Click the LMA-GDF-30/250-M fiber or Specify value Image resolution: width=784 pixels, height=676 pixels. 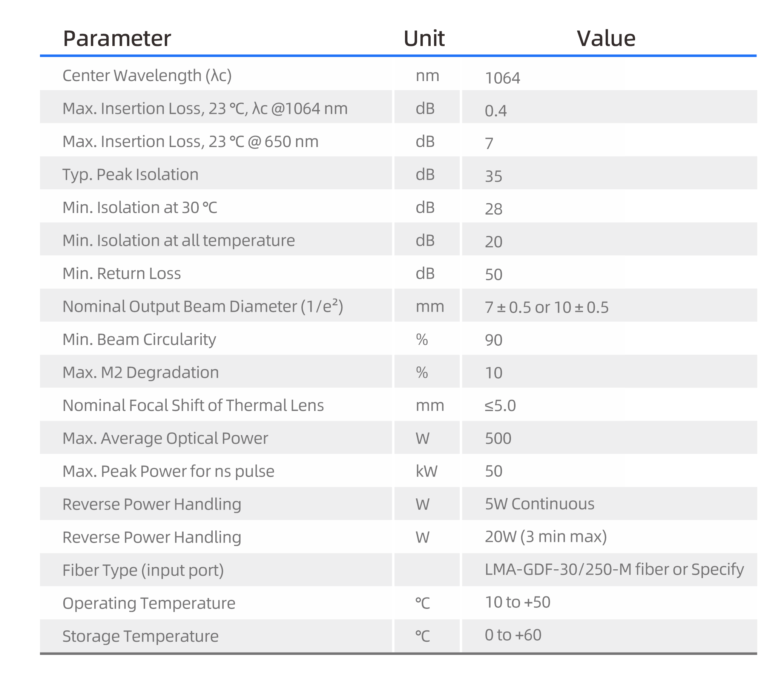pos(614,570)
